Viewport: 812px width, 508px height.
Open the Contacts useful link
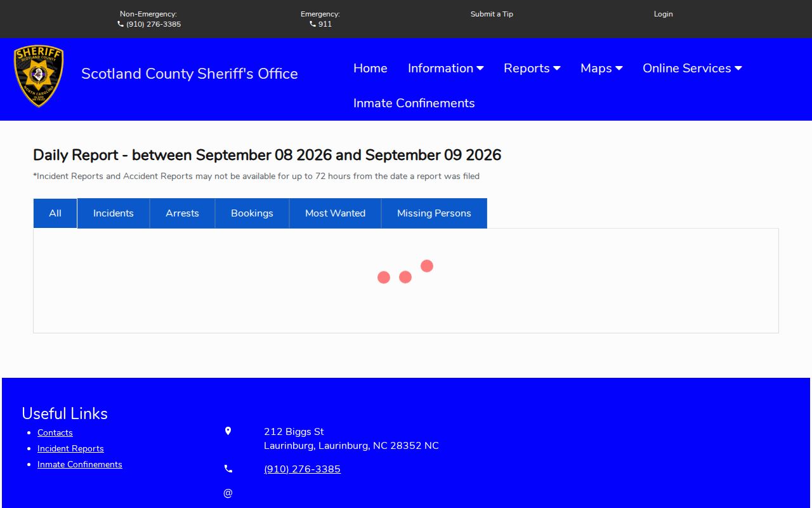(x=55, y=432)
